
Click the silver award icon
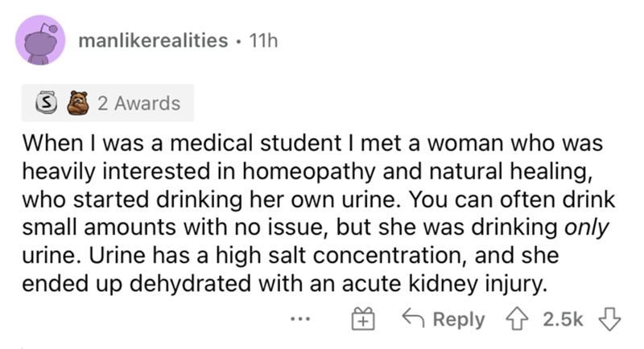[47, 103]
